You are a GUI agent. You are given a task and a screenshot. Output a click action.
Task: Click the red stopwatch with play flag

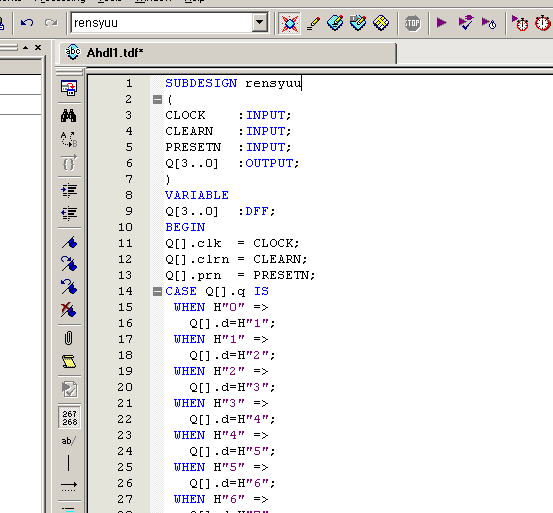point(520,23)
